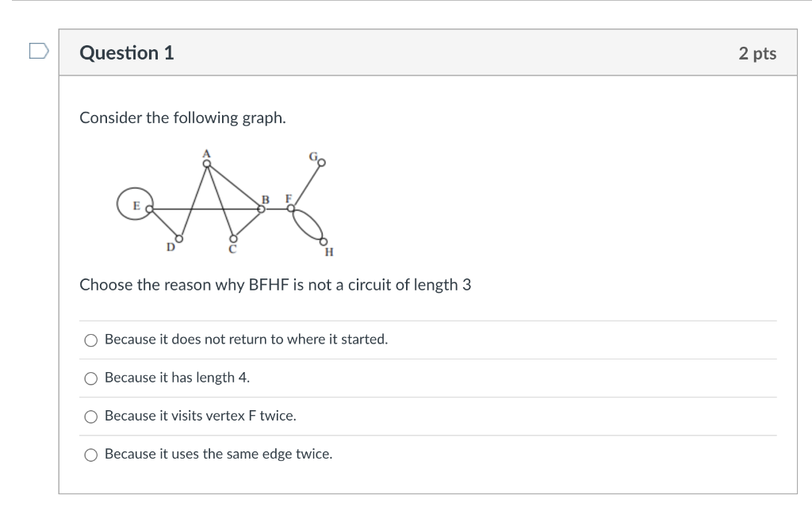The image size is (812, 530).
Task: Click answer text 'Because it has length 4.'
Action: [177, 378]
